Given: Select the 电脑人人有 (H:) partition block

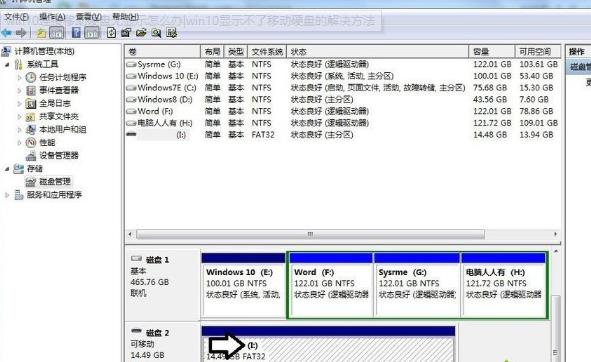Looking at the screenshot, I should 504,285.
